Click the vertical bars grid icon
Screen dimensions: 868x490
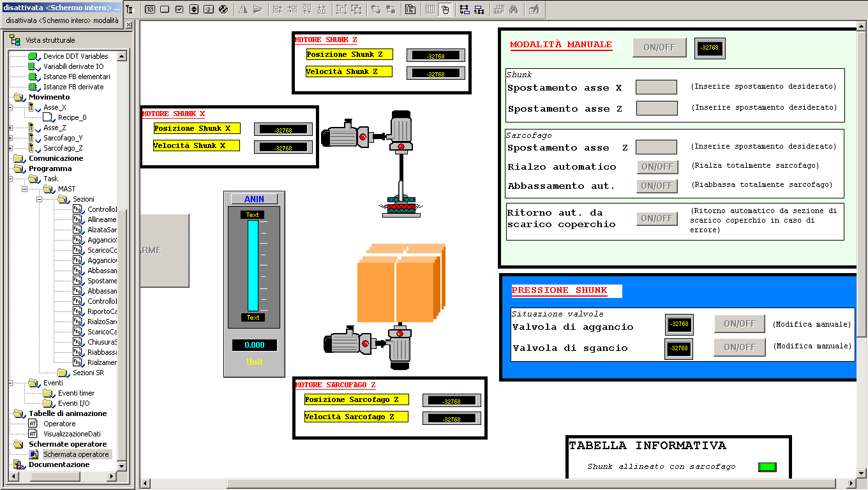[x=430, y=10]
